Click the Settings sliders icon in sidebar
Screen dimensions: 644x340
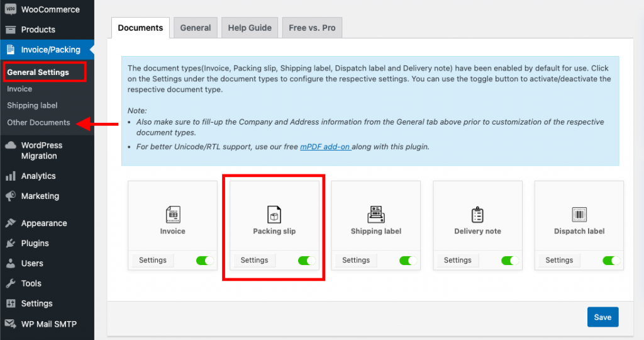pyautogui.click(x=10, y=304)
